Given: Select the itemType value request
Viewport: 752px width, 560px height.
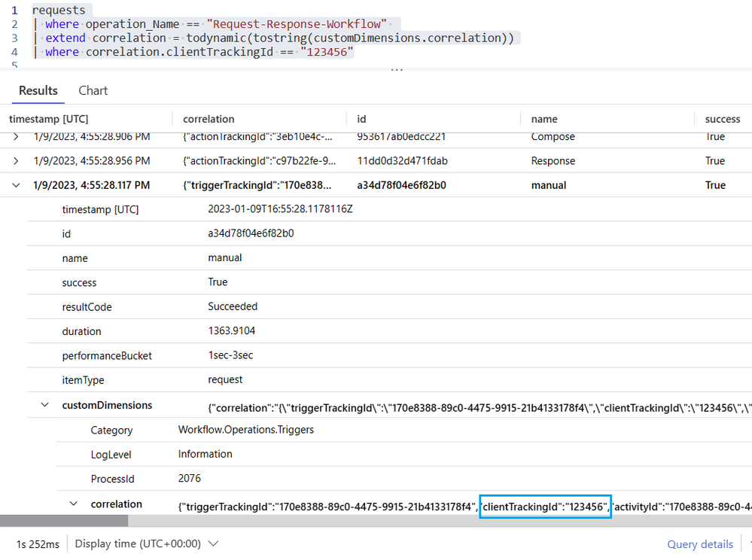Looking at the screenshot, I should pos(225,379).
